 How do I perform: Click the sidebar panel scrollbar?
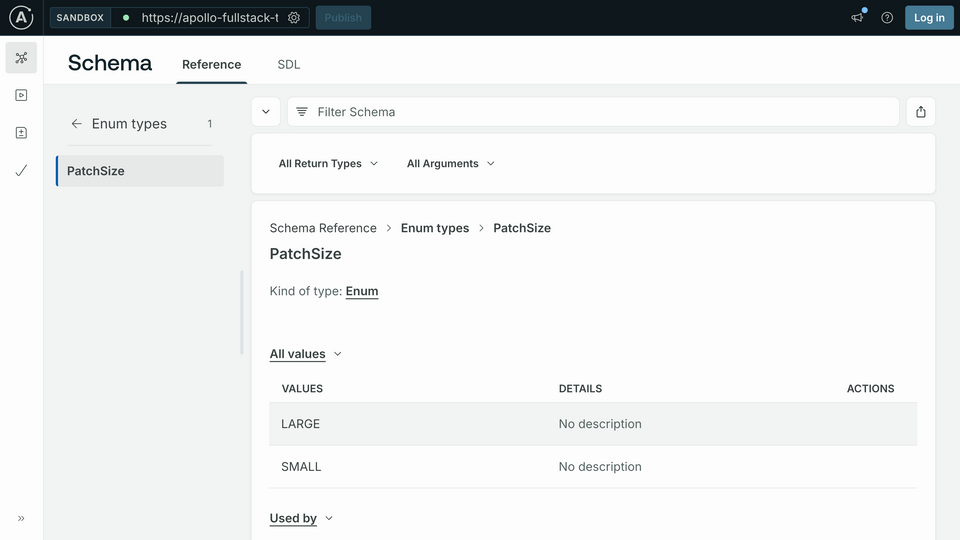click(x=242, y=312)
